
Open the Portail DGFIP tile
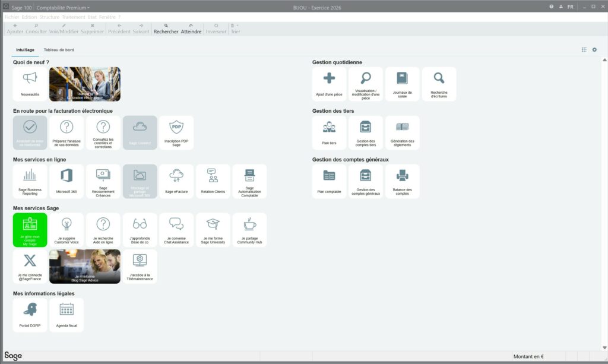30,315
